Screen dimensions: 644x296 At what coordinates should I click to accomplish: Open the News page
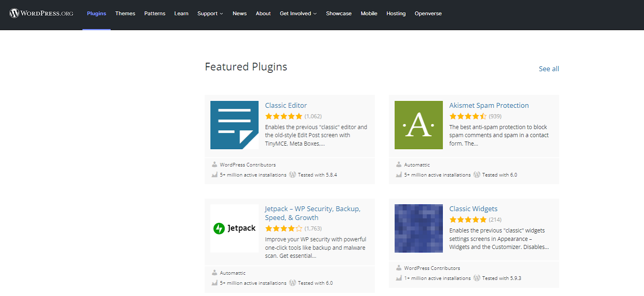pos(239,13)
